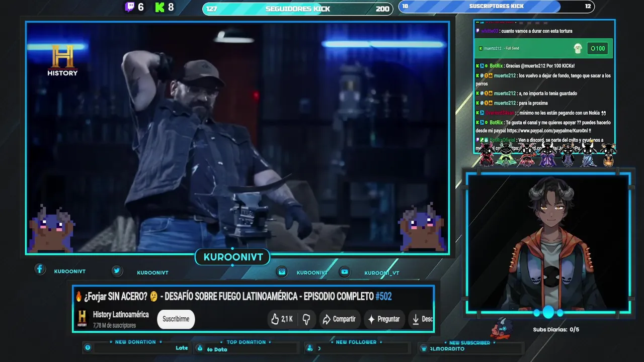Click the Top Donation money bag icon
This screenshot has width=644, height=362.
pyautogui.click(x=200, y=348)
